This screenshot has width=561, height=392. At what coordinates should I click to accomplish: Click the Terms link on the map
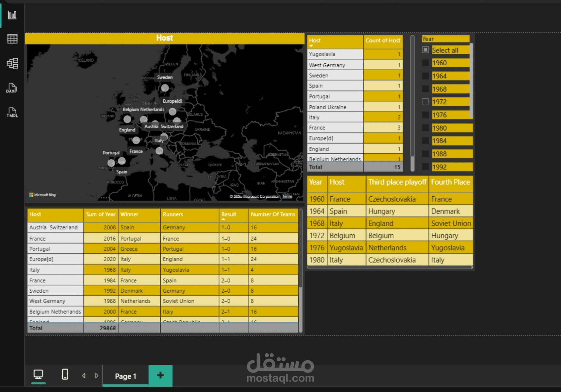(x=287, y=196)
